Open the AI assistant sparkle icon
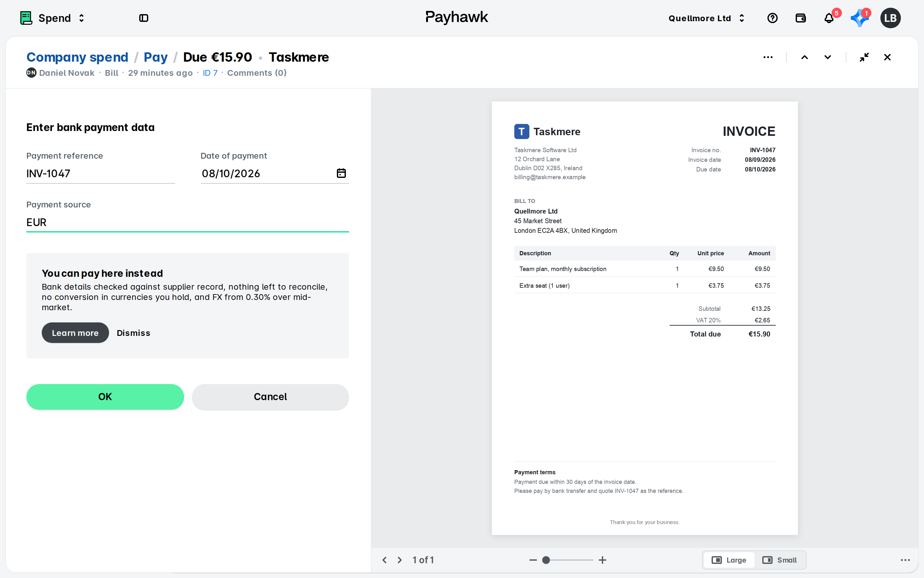 859,18
